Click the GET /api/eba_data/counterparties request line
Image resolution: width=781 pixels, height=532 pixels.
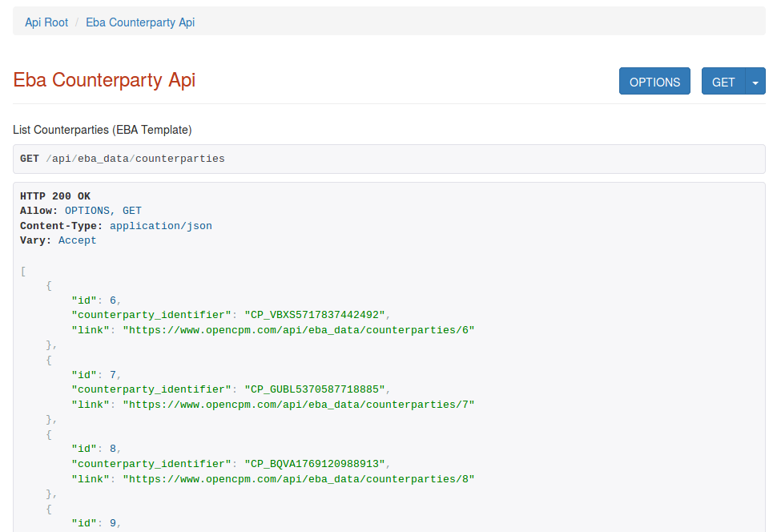[x=123, y=159]
